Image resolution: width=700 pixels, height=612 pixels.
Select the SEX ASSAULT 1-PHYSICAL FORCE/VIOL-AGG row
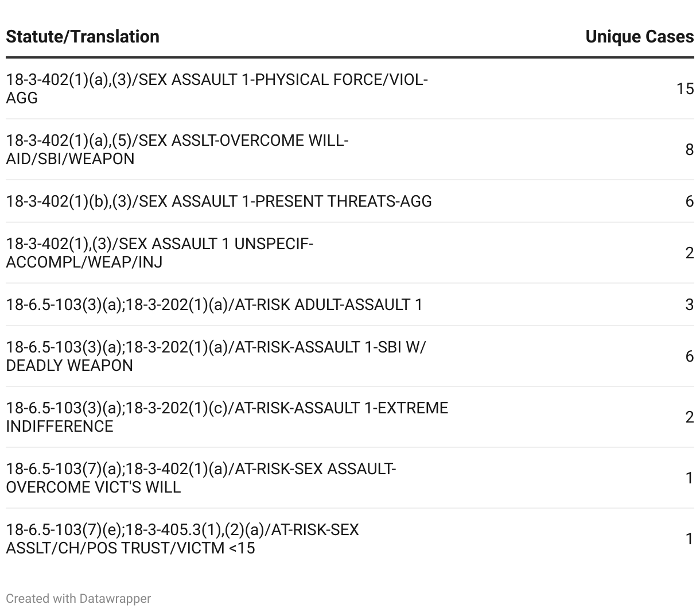pos(217,88)
